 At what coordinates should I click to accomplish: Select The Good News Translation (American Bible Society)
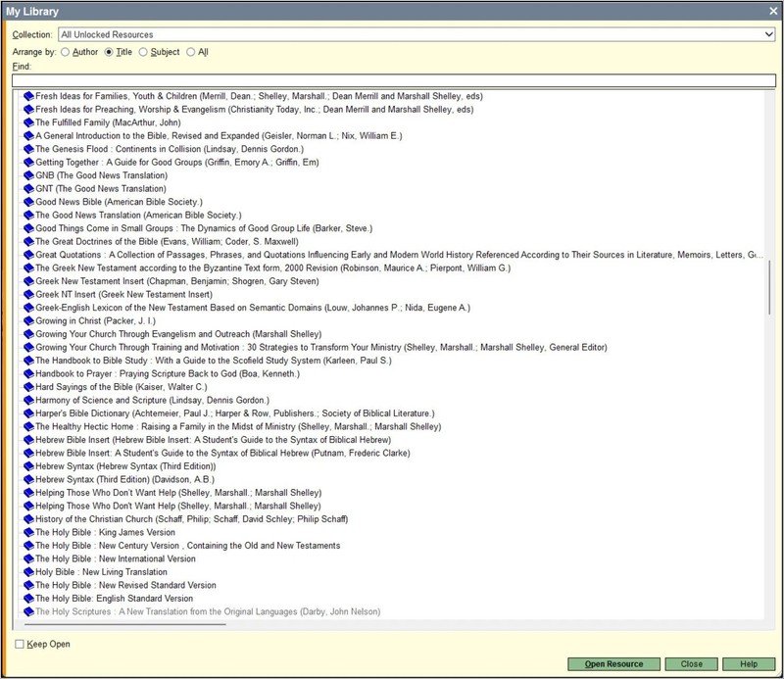pos(138,215)
